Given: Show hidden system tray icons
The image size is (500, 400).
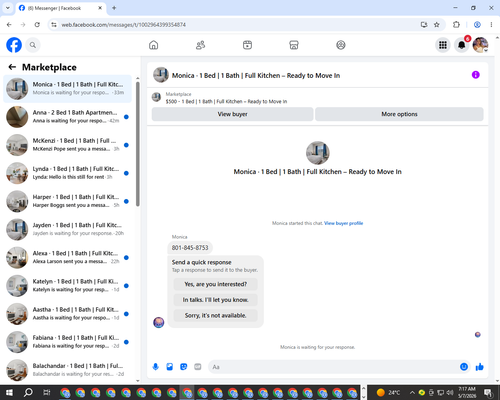Looking at the screenshot, I should click(412, 392).
